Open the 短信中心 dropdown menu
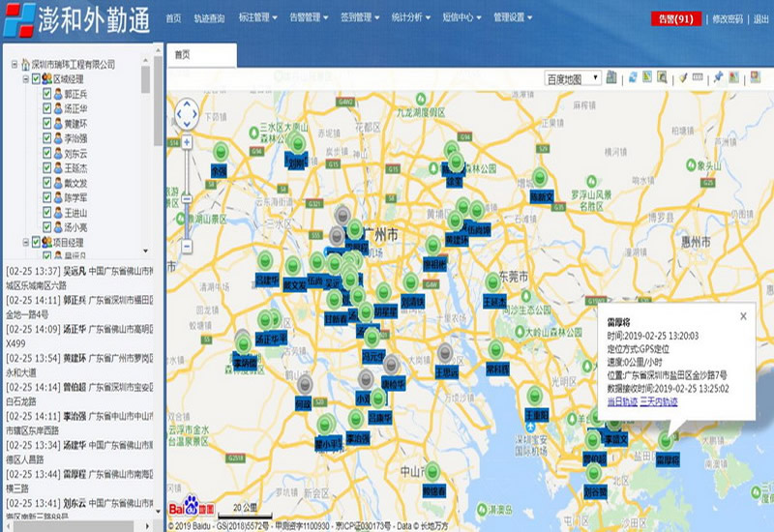Viewport: 774px width, 532px height. coord(461,17)
